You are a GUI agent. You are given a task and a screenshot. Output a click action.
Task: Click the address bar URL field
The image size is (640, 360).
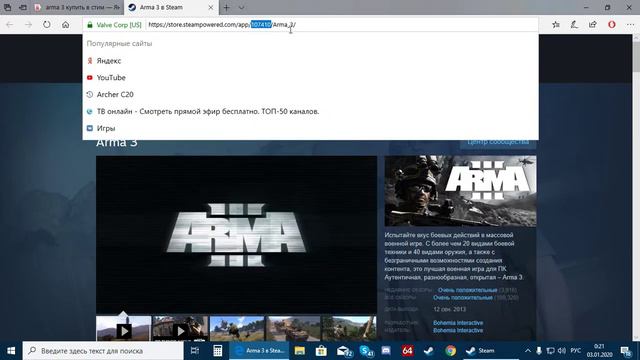pos(341,24)
